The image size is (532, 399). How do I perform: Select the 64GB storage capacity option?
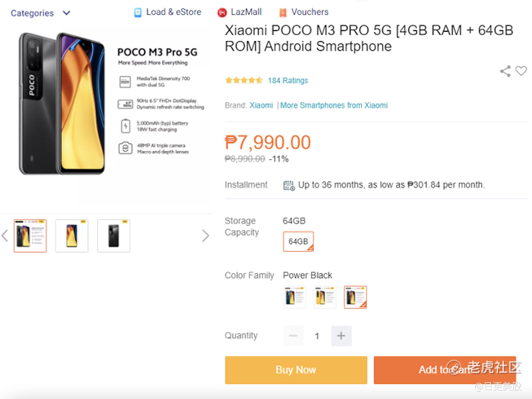pyautogui.click(x=298, y=241)
